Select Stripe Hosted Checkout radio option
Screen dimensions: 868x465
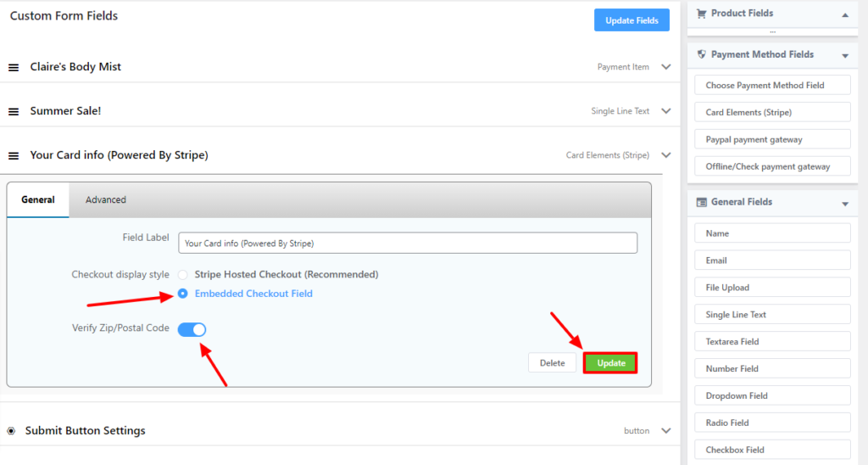tap(183, 275)
